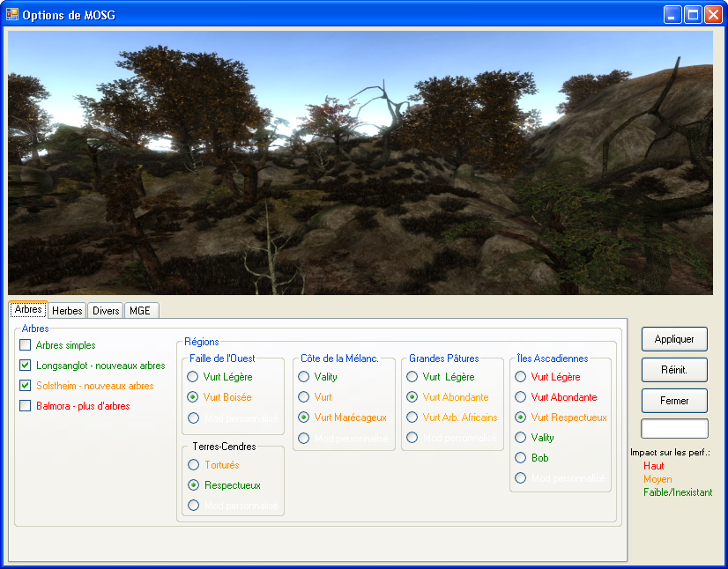Viewport: 728px width, 569px height.
Task: Enable the Arbres simples checkbox
Action: tap(25, 344)
